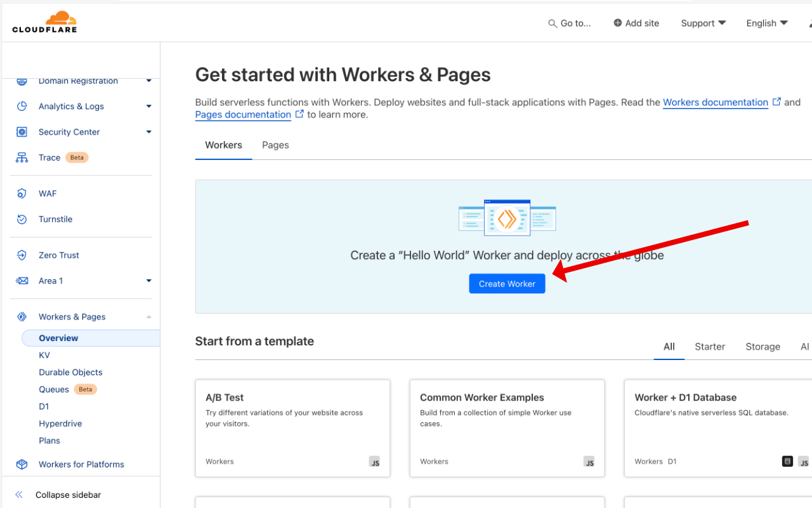This screenshot has height=508, width=812.
Task: Select the Storage template filter
Action: point(763,347)
